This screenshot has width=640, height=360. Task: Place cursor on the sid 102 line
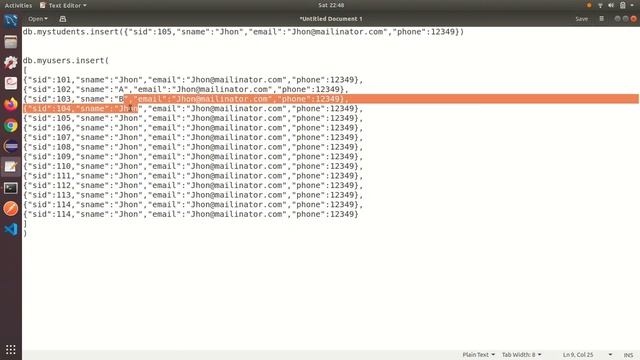[186, 89]
